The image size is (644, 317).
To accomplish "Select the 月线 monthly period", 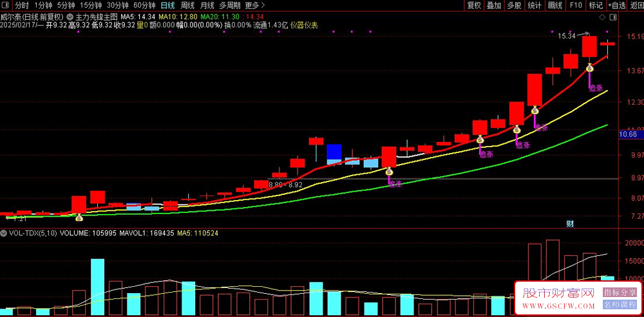I will 207,5.
